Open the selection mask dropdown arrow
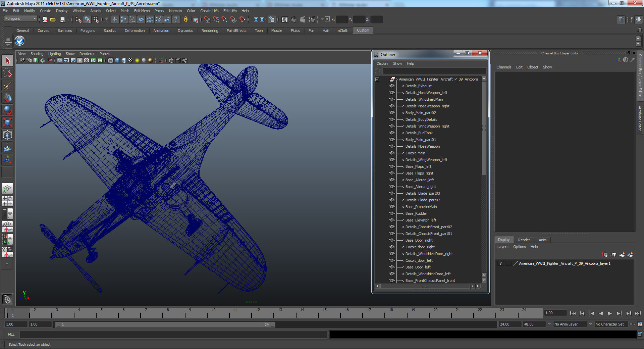 click(107, 19)
